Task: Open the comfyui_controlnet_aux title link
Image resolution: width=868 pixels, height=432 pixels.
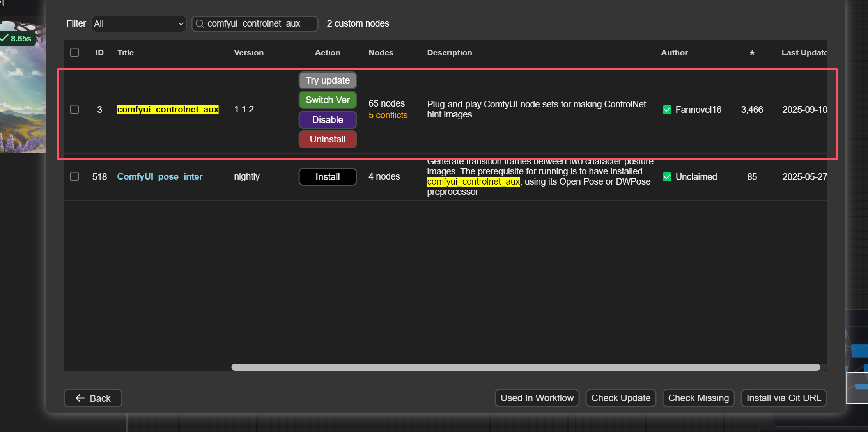Action: click(x=168, y=110)
